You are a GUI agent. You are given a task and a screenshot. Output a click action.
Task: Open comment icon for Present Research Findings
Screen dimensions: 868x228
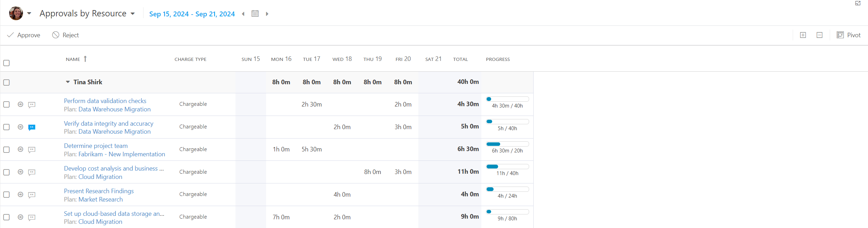coord(32,195)
